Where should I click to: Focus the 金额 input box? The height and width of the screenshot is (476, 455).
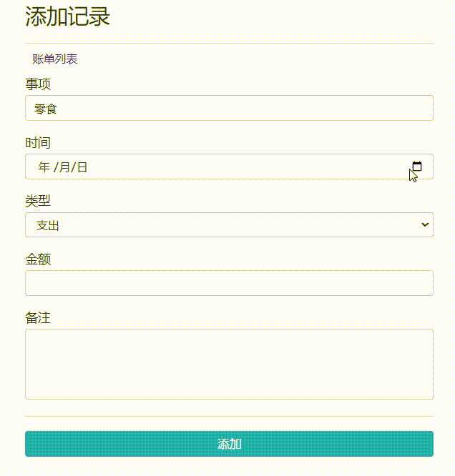tap(229, 283)
